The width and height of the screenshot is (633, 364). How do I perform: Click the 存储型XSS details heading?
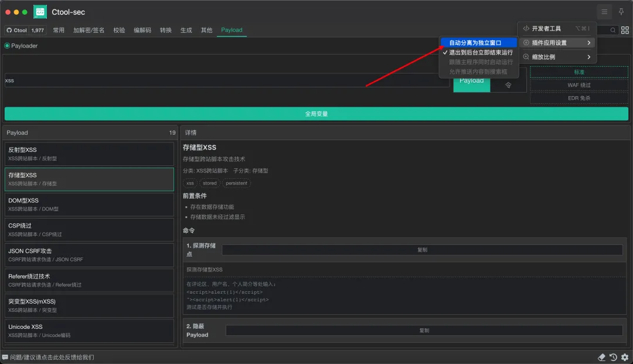199,148
